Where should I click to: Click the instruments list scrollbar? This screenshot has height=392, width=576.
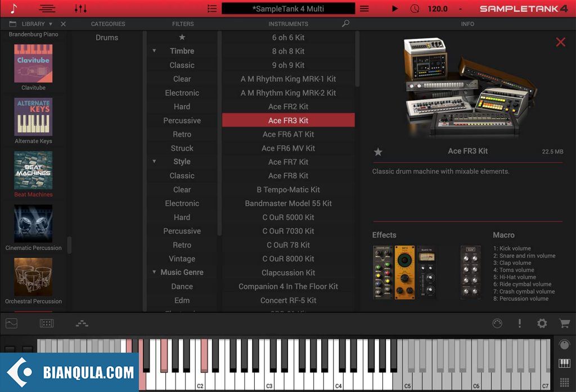(x=357, y=59)
